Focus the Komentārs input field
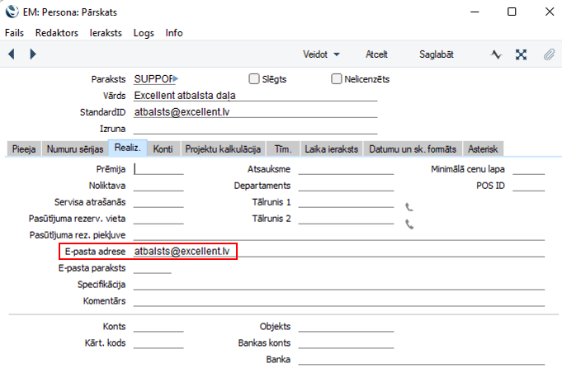This screenshot has width=562, height=392. coord(338,301)
